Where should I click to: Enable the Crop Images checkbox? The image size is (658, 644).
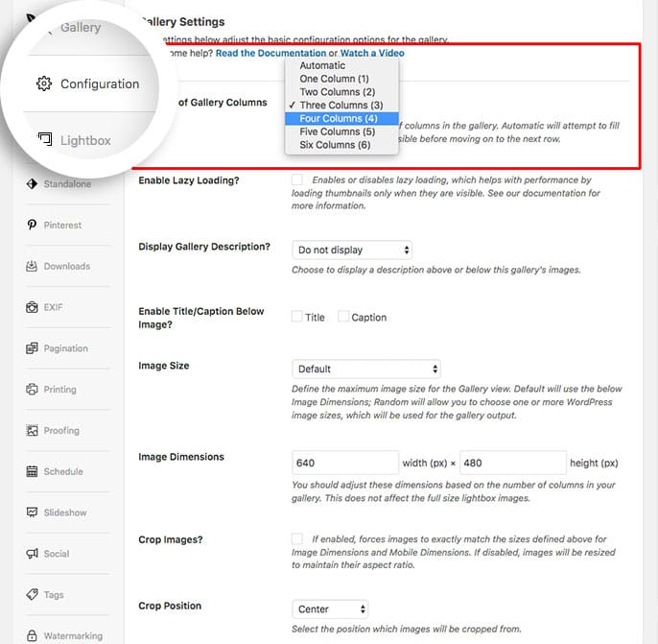click(297, 538)
